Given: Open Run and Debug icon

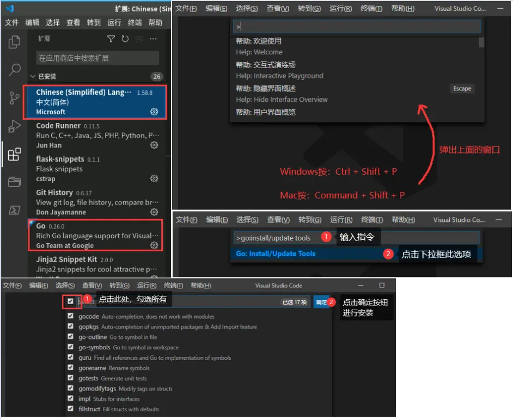Looking at the screenshot, I should 14,126.
